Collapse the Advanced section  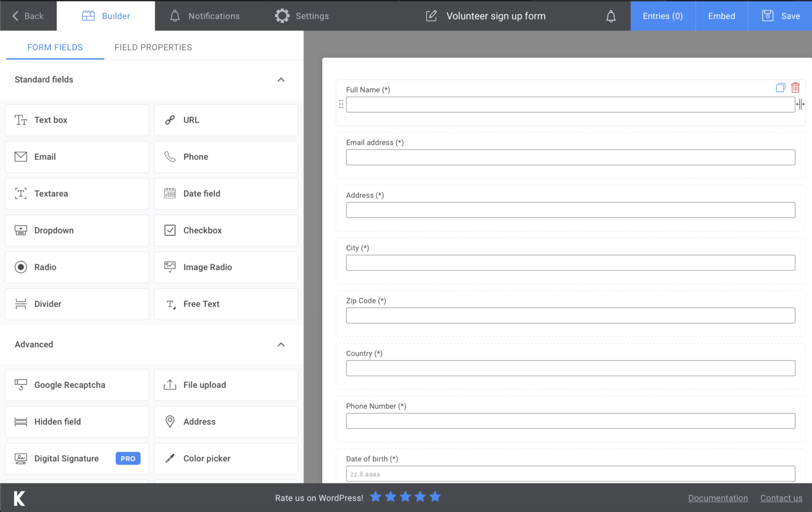tap(281, 345)
